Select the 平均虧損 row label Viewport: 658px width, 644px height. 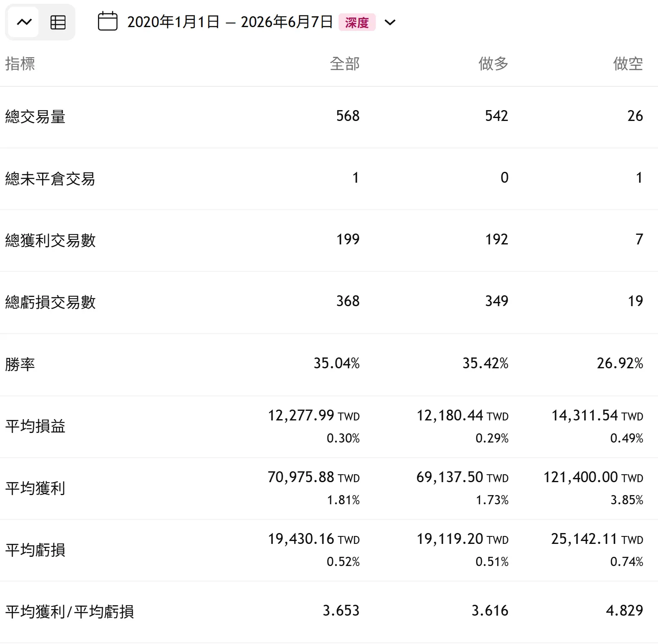pyautogui.click(x=35, y=550)
